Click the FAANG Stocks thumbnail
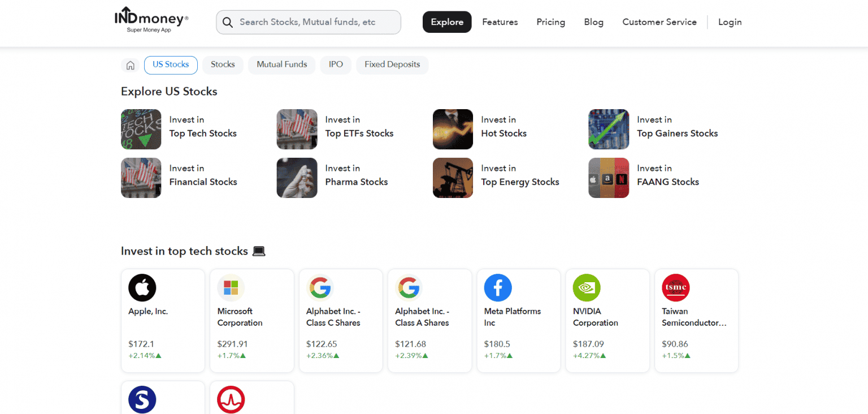The image size is (868, 414). 609,178
